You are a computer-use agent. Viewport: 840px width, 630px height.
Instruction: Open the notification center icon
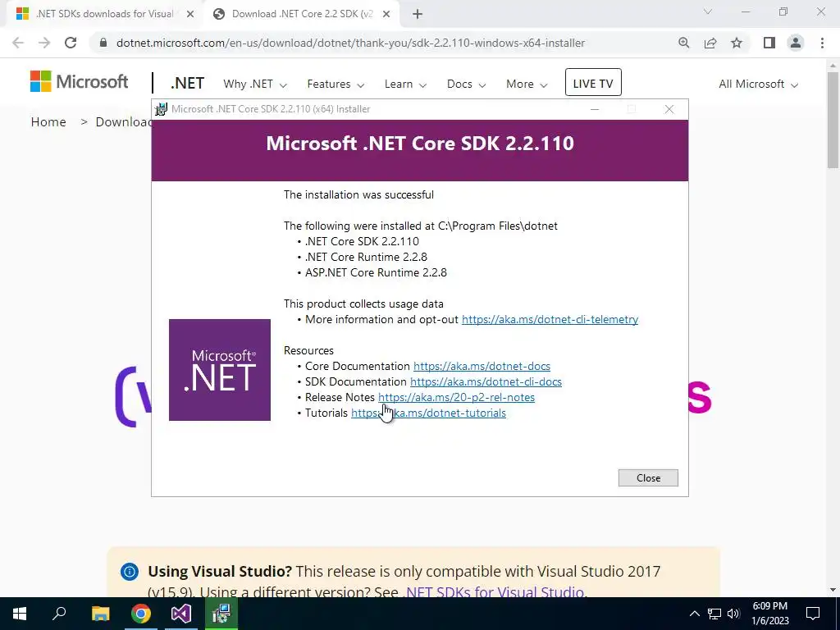[x=813, y=614]
